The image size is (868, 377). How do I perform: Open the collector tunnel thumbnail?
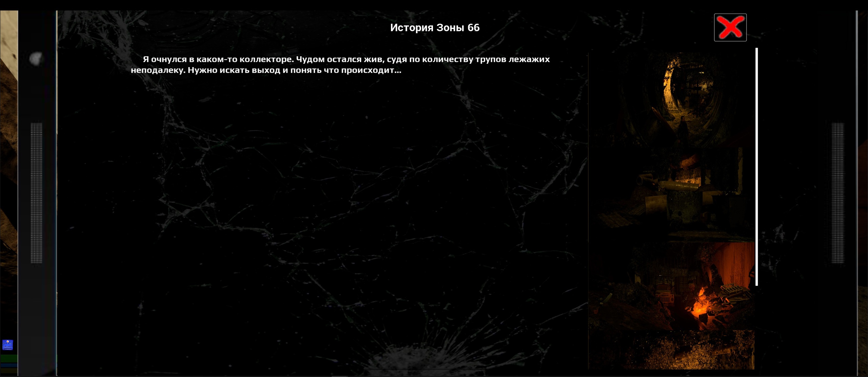pyautogui.click(x=673, y=98)
